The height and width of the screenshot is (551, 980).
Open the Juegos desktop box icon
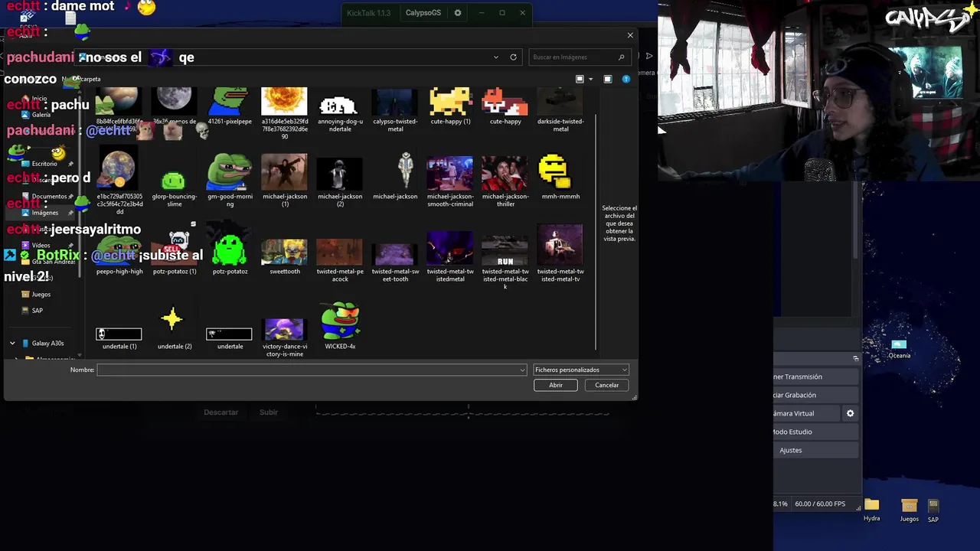(909, 510)
